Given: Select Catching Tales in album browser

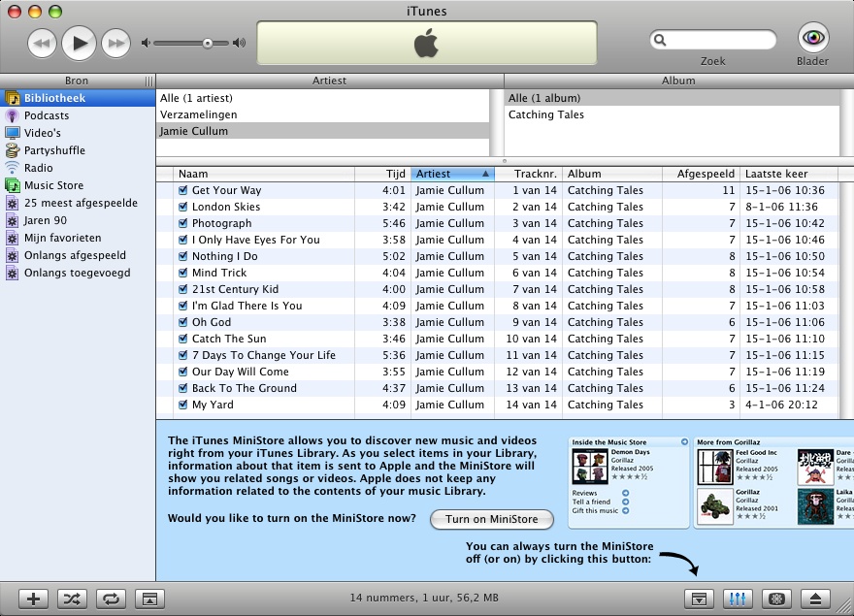Looking at the screenshot, I should click(672, 114).
